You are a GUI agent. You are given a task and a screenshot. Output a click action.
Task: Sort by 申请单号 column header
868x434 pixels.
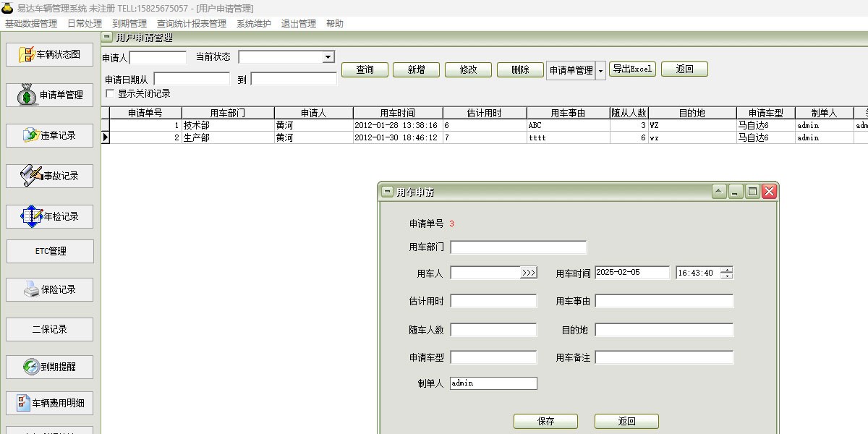pos(145,113)
